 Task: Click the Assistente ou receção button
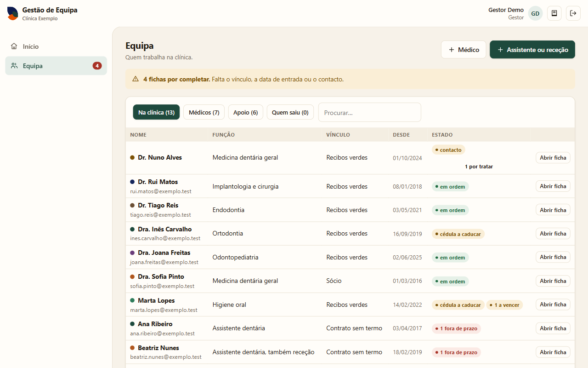[x=532, y=50]
